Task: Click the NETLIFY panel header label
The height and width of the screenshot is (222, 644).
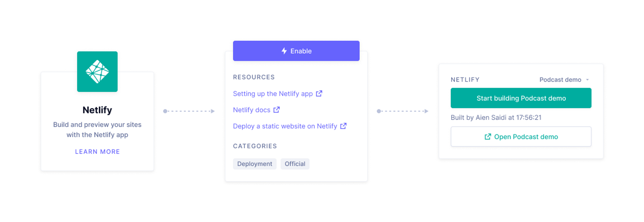Action: [465, 80]
